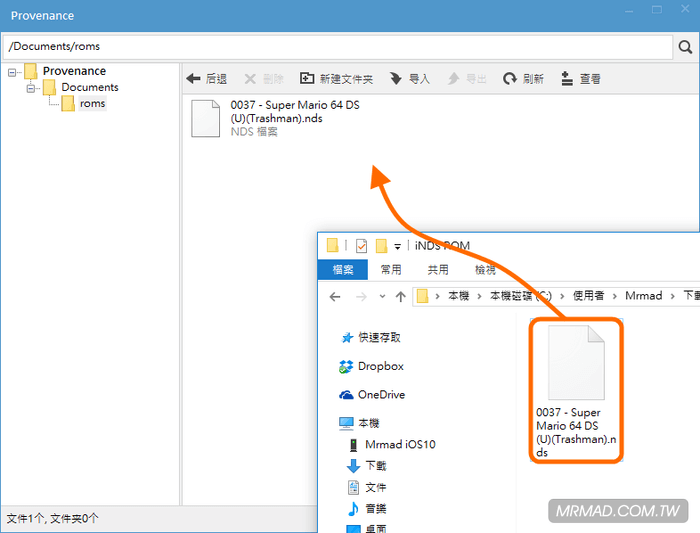Click the 導入 (Import) toolbar button

point(410,78)
